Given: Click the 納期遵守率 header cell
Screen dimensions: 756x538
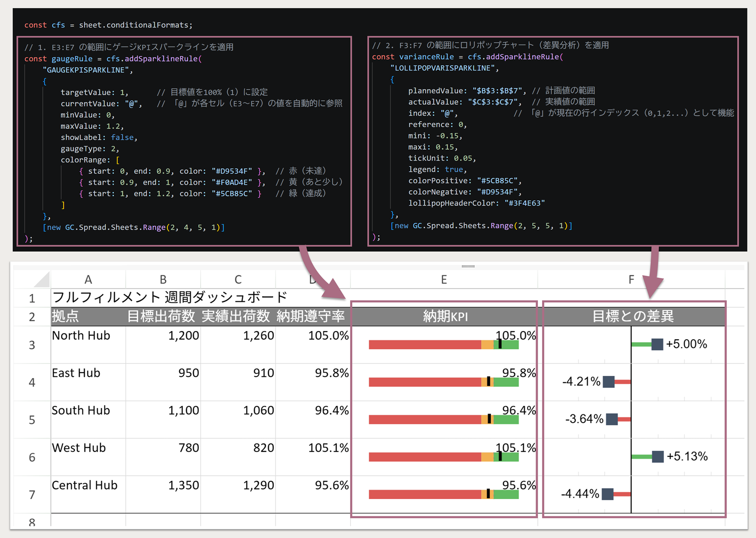Looking at the screenshot, I should (x=313, y=316).
